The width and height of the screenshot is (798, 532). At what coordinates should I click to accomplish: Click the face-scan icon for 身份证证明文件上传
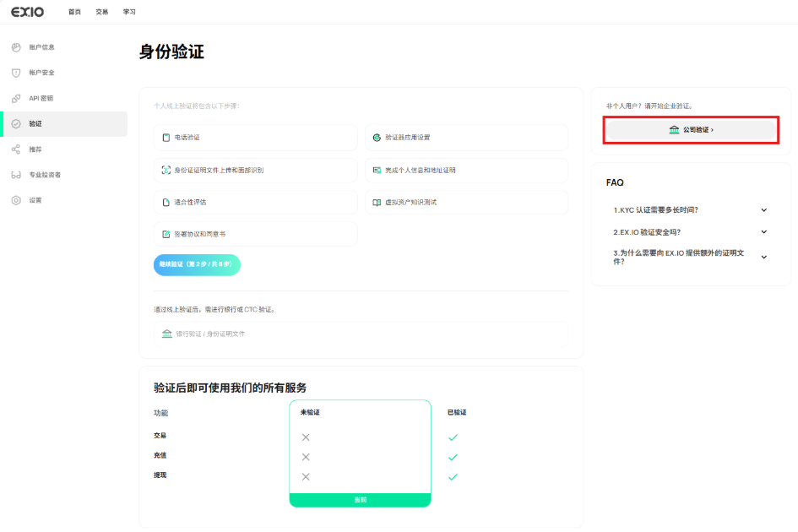click(166, 170)
